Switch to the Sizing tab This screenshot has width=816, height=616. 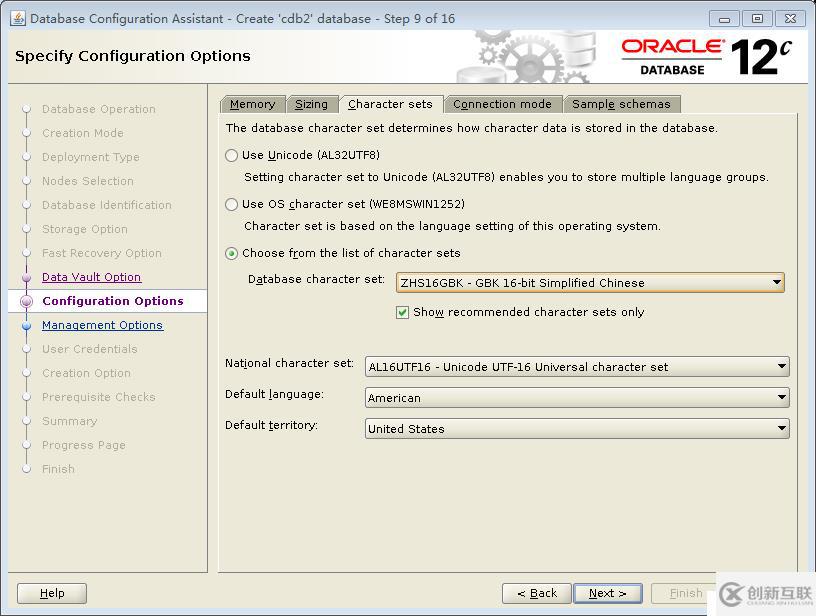point(311,104)
